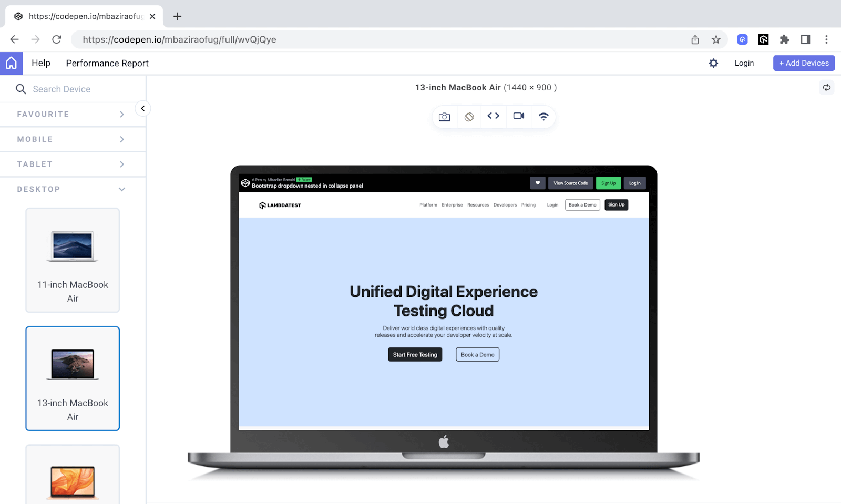This screenshot has height=504, width=841.
Task: Bookmark this page with the star
Action: 716,39
